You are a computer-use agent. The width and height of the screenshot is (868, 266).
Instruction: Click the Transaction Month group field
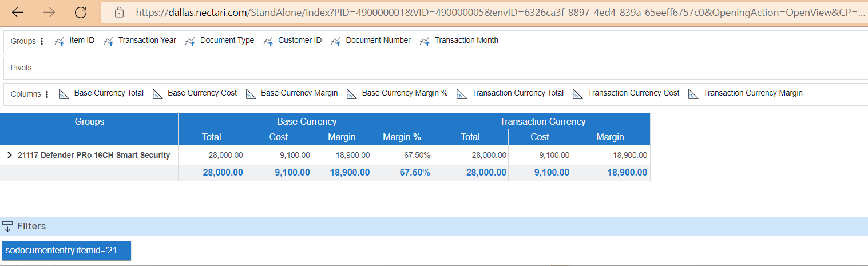click(466, 41)
